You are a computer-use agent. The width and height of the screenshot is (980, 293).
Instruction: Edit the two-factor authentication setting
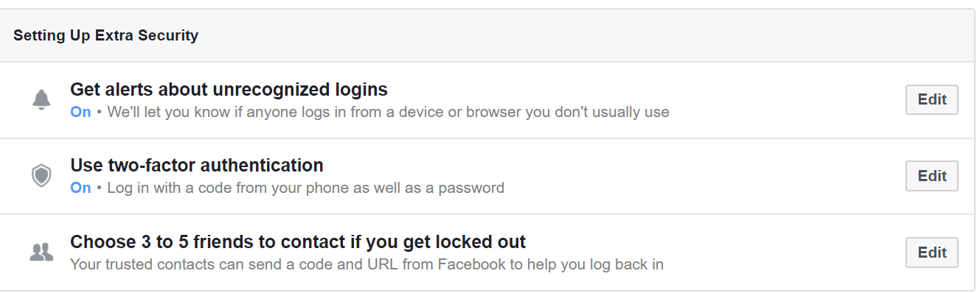pyautogui.click(x=931, y=176)
